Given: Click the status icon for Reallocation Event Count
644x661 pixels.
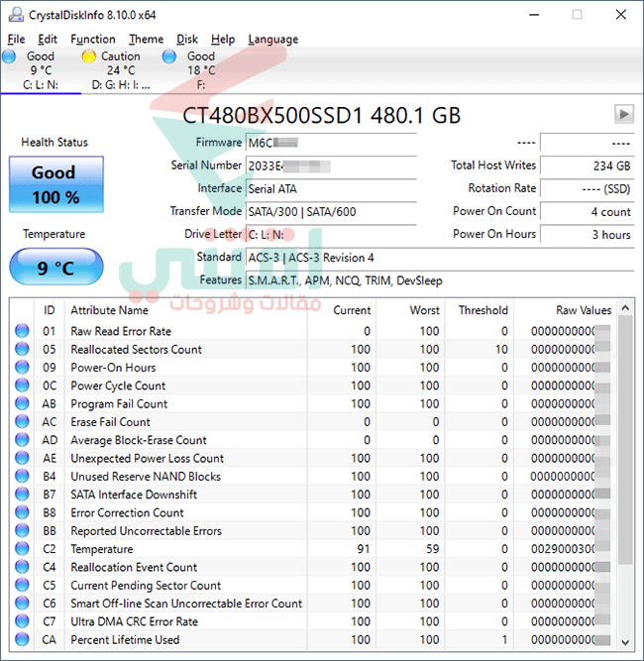Looking at the screenshot, I should [22, 567].
